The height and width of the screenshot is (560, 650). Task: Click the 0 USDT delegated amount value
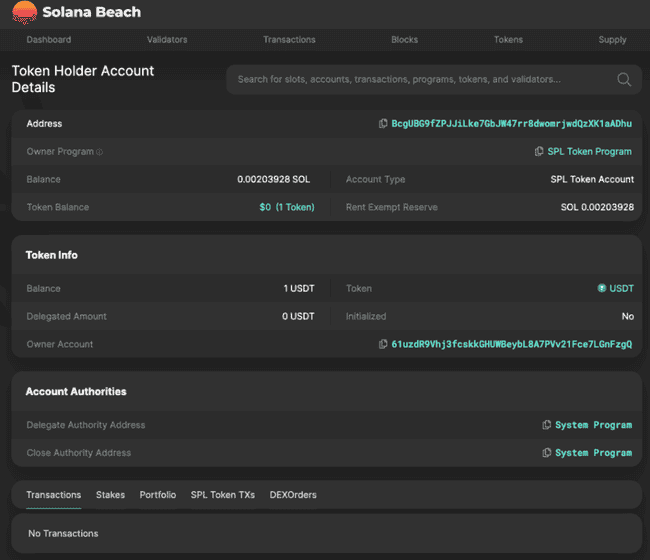tap(298, 316)
